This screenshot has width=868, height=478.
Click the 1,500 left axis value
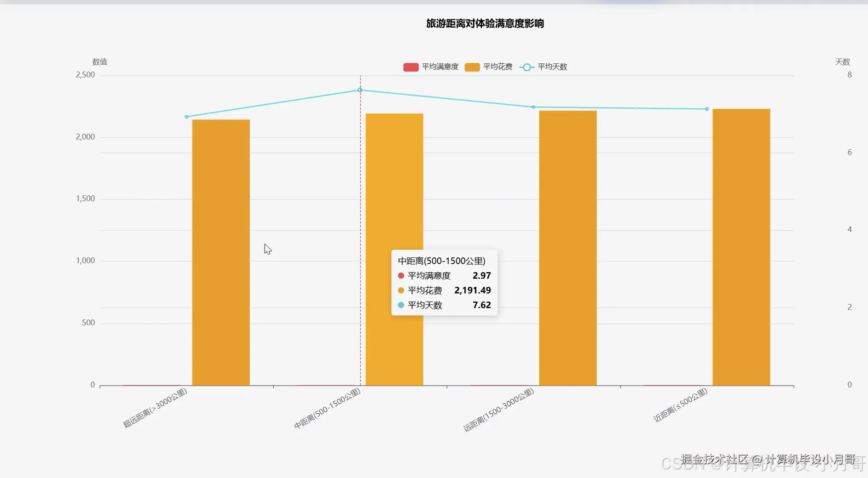(x=85, y=198)
